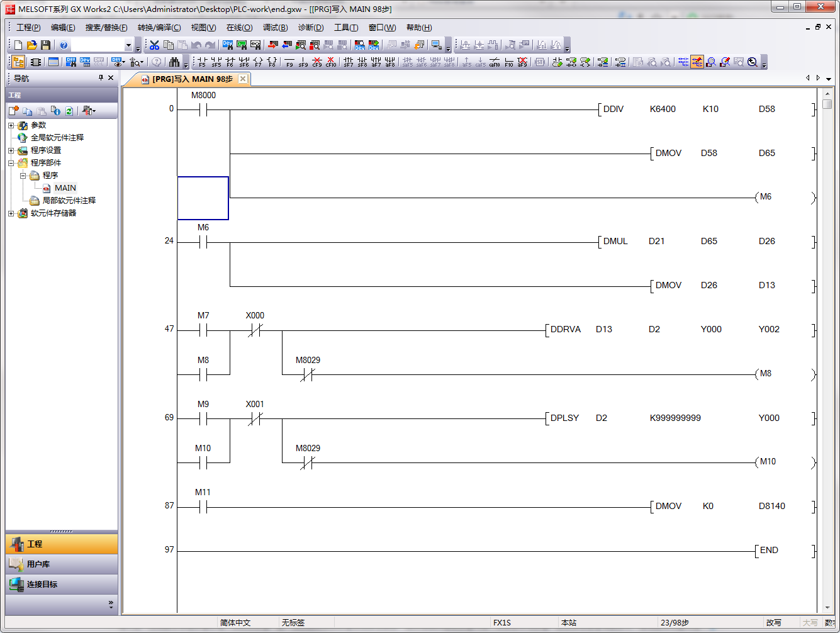
Task: Select MAIN program in tree
Action: tap(65, 188)
